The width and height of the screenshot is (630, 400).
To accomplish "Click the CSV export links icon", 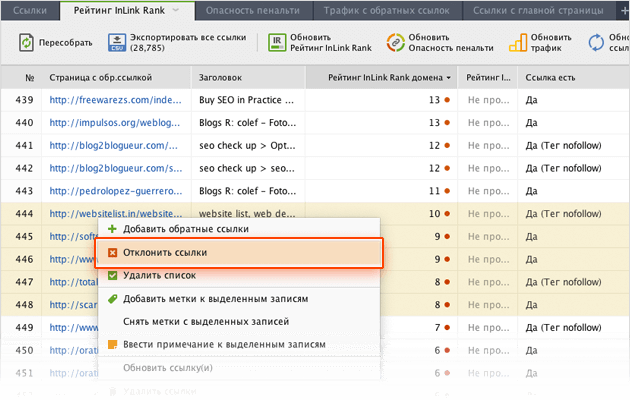I will (x=117, y=43).
